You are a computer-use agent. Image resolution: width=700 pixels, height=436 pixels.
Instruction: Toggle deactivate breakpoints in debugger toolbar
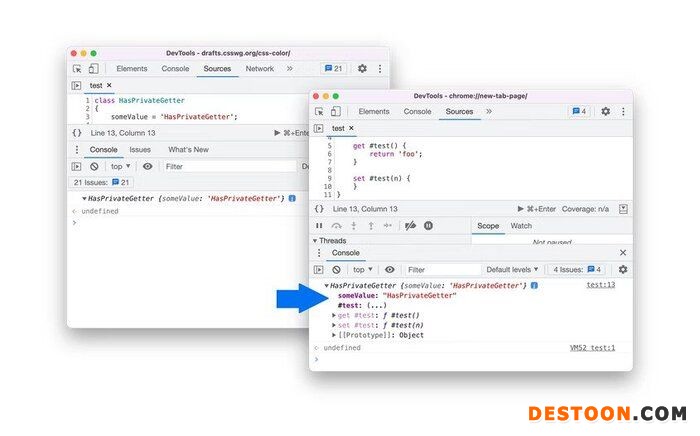point(410,226)
